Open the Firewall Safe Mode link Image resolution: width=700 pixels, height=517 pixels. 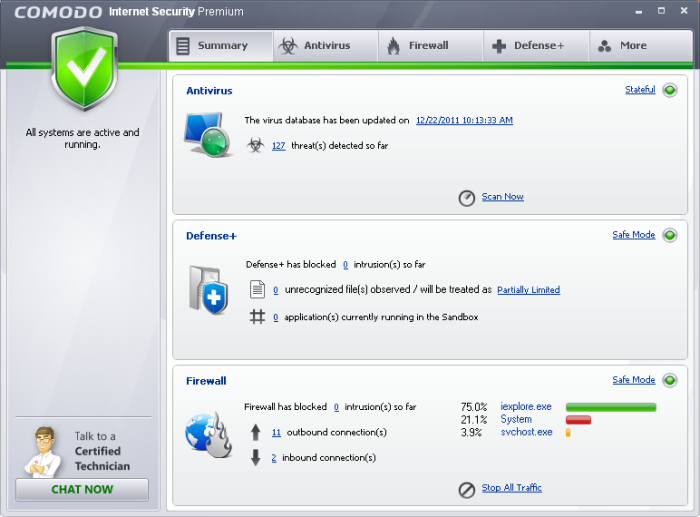click(634, 379)
